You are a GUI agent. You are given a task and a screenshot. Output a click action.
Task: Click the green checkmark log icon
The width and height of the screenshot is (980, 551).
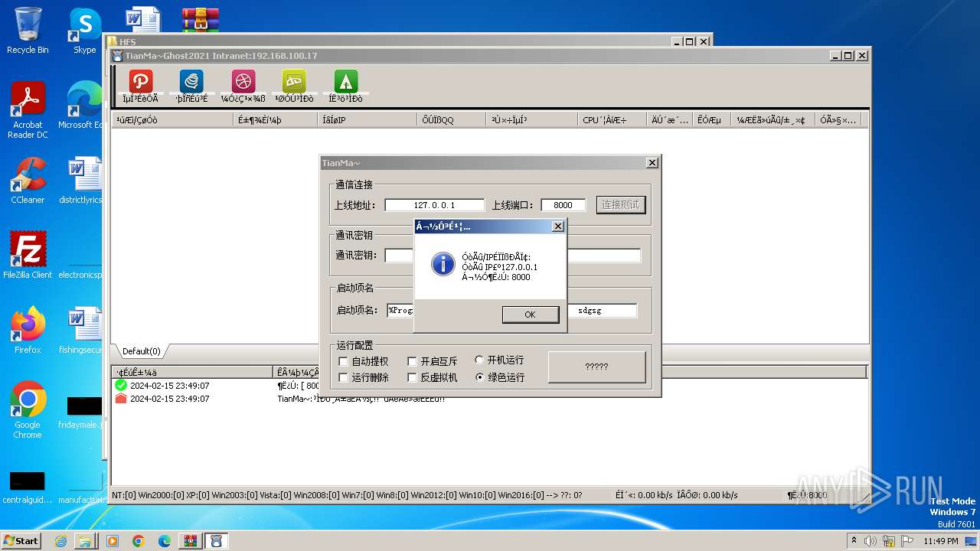pyautogui.click(x=121, y=386)
